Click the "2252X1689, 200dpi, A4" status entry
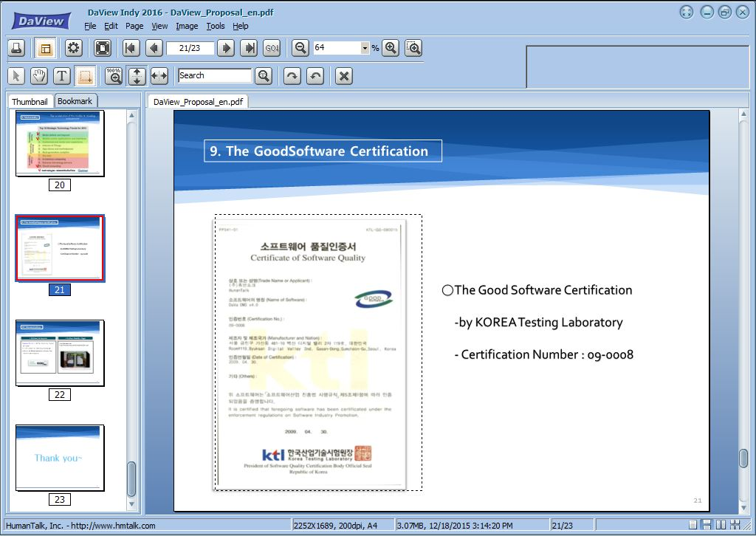Viewport: 756px width, 536px height. (x=336, y=526)
